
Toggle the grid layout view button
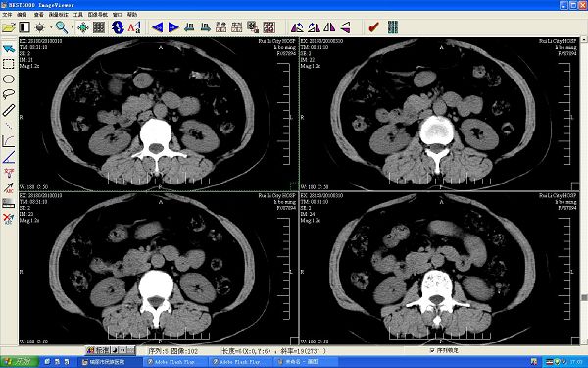(x=99, y=27)
